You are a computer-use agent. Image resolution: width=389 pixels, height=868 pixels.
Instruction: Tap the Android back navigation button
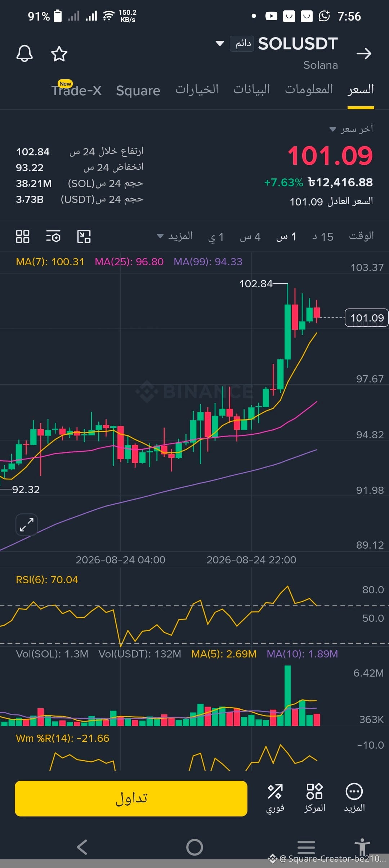click(82, 847)
